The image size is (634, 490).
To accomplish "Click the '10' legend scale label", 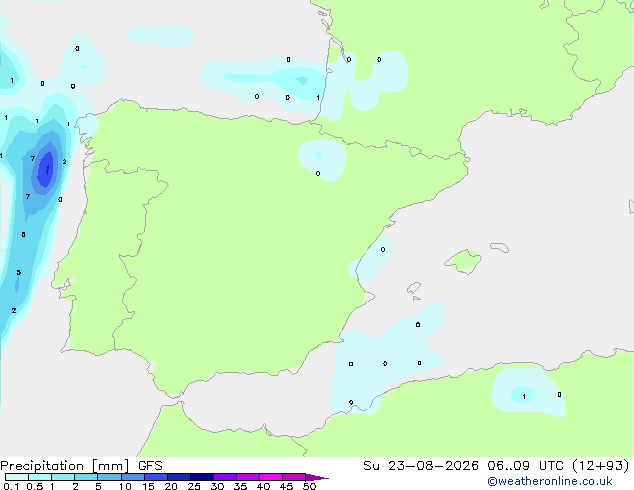I will tap(125, 486).
